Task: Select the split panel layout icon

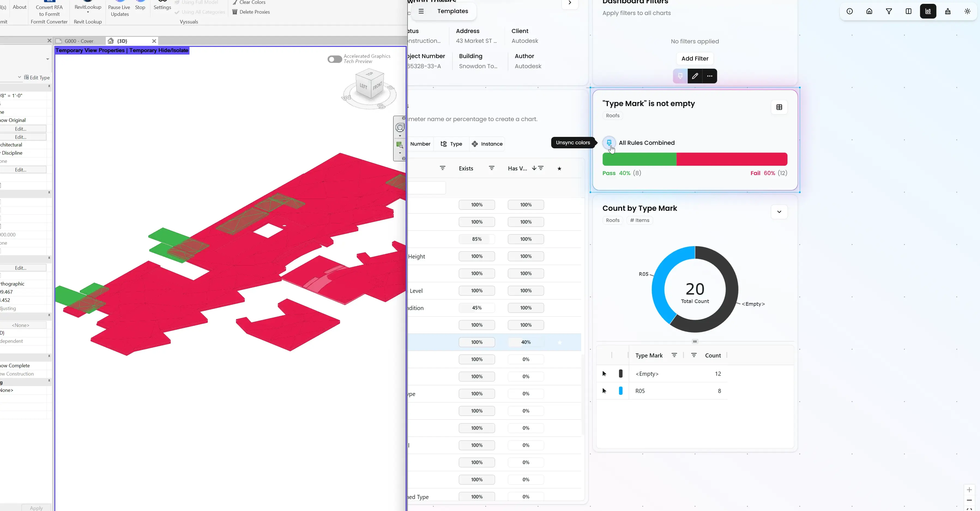Action: click(x=909, y=11)
